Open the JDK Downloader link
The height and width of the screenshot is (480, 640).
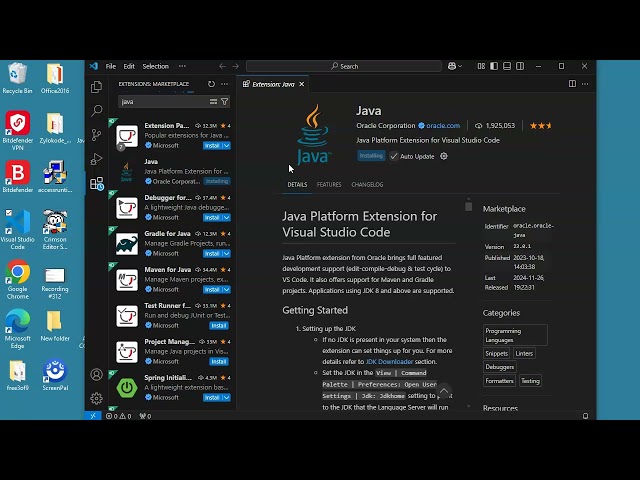click(x=389, y=362)
